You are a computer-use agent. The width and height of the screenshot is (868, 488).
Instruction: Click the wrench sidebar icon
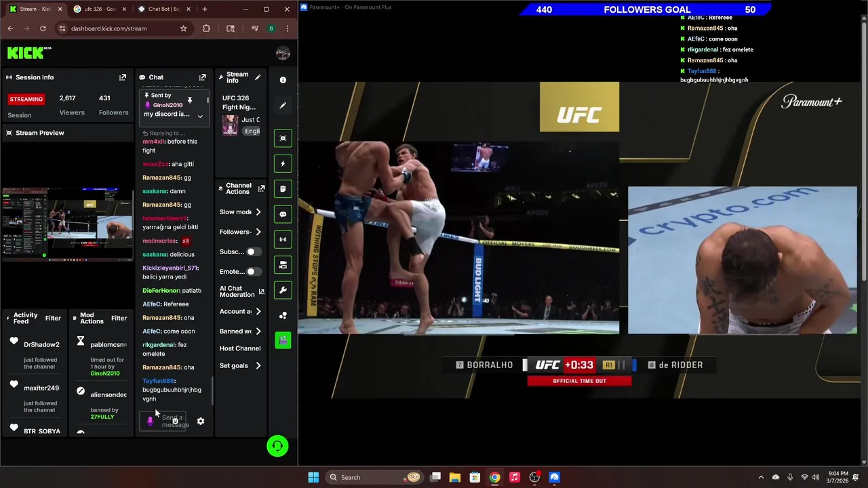283,290
